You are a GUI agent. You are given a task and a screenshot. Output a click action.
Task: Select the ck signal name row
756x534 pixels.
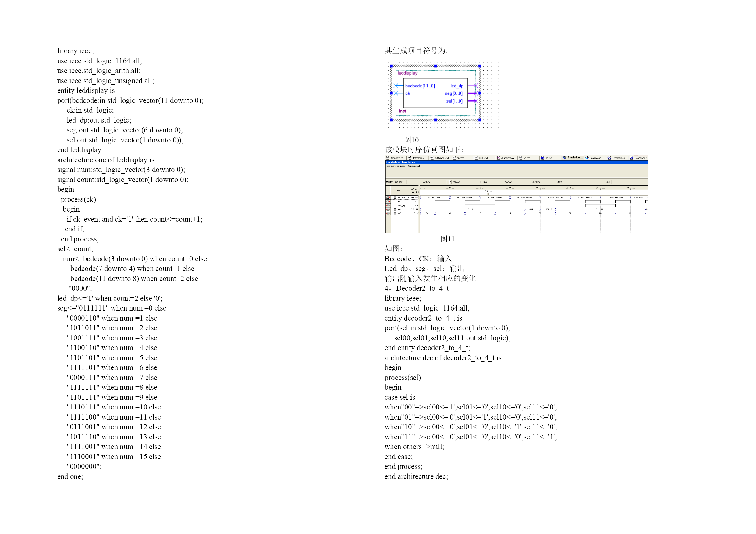pos(399,202)
